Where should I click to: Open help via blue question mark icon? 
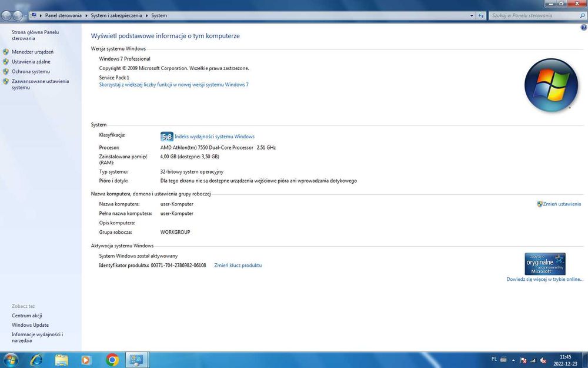tap(584, 28)
